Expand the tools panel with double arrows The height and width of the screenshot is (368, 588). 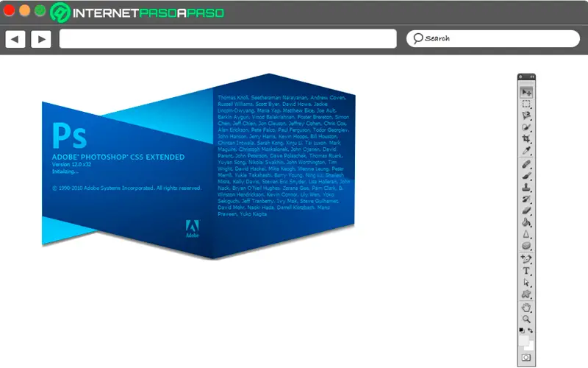pyautogui.click(x=531, y=77)
